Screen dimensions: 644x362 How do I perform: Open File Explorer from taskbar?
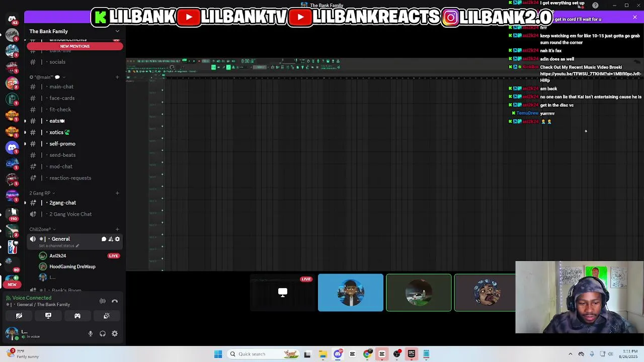tap(323, 354)
